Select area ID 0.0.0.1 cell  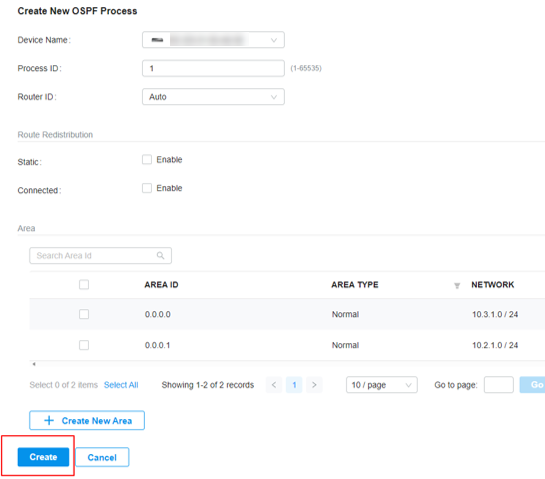157,345
